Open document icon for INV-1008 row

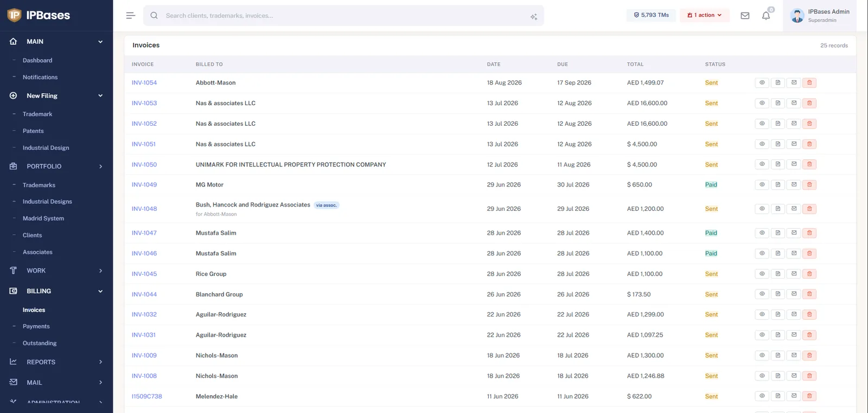(x=778, y=376)
